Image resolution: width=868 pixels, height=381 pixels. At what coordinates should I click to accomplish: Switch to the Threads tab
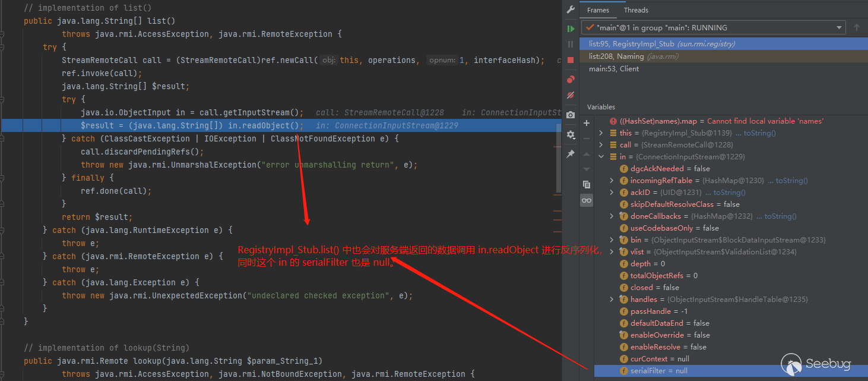click(636, 10)
